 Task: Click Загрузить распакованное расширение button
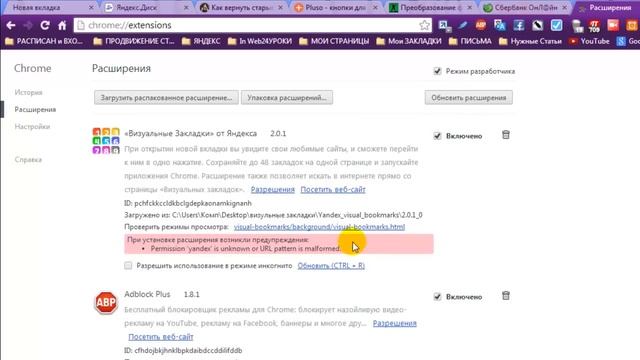coord(166,98)
